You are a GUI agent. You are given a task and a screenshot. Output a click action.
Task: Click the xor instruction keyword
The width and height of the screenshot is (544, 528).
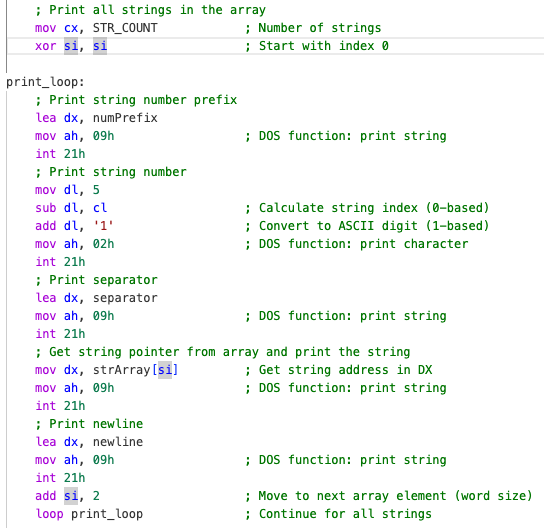(x=45, y=46)
